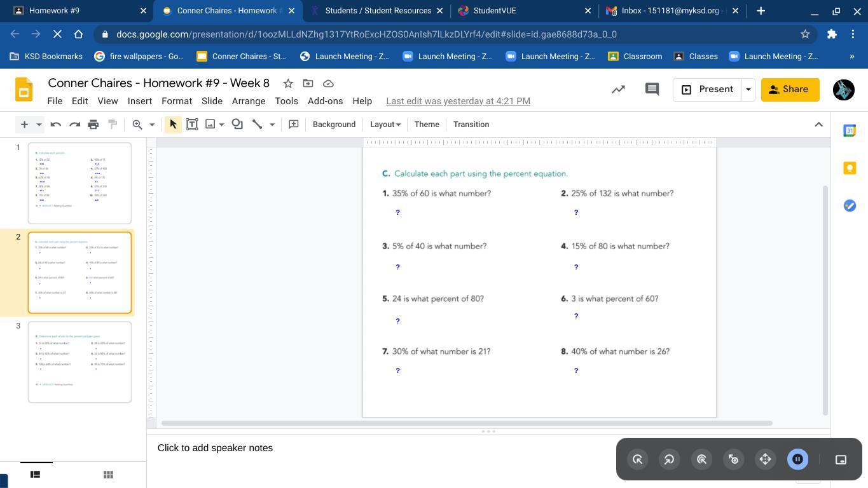Open the last edit version history link

(x=458, y=101)
